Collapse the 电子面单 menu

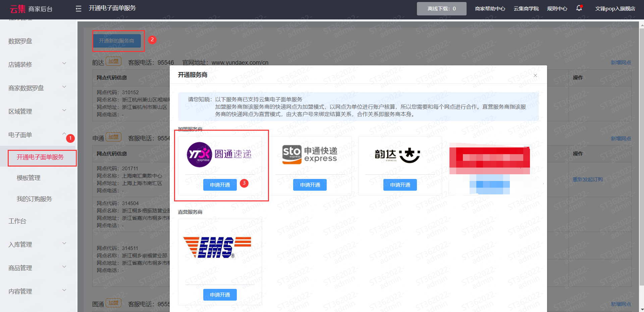pos(38,135)
